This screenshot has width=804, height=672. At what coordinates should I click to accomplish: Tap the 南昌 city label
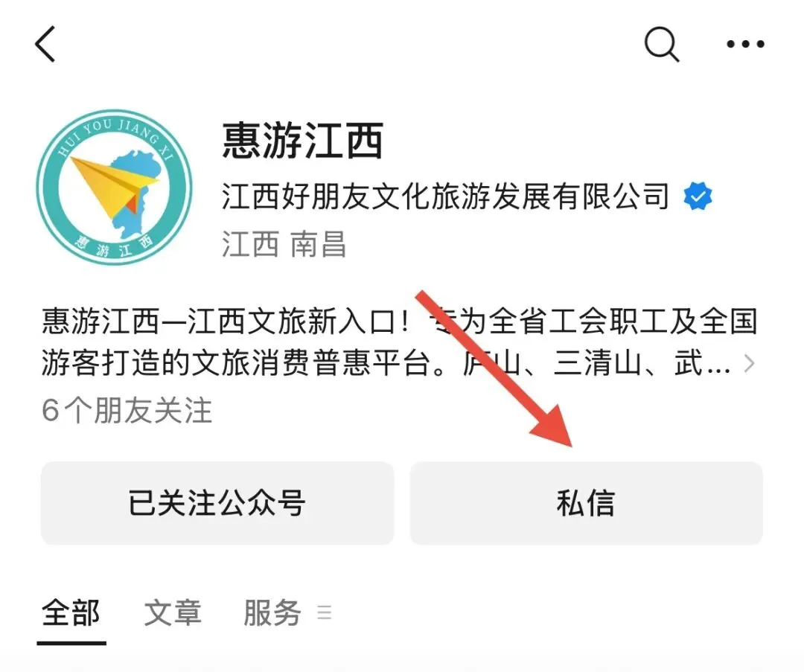tap(319, 244)
